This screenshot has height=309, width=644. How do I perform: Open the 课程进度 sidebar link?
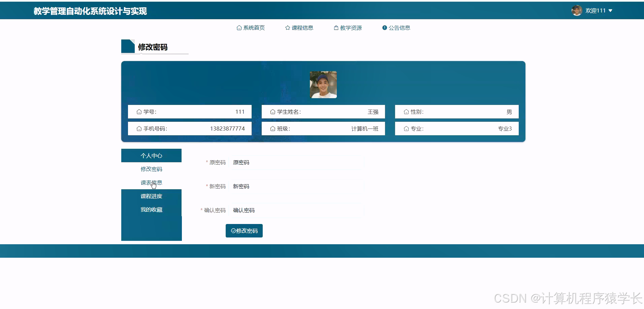click(151, 196)
